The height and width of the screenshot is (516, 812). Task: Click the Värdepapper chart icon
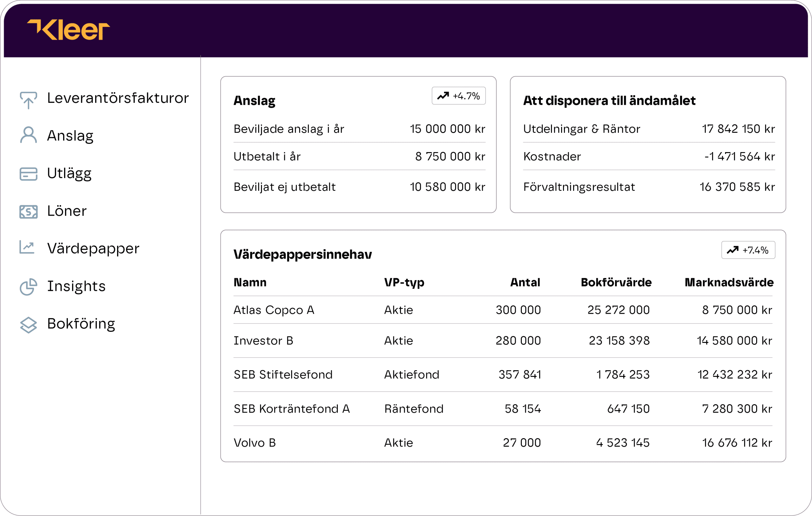tap(27, 247)
